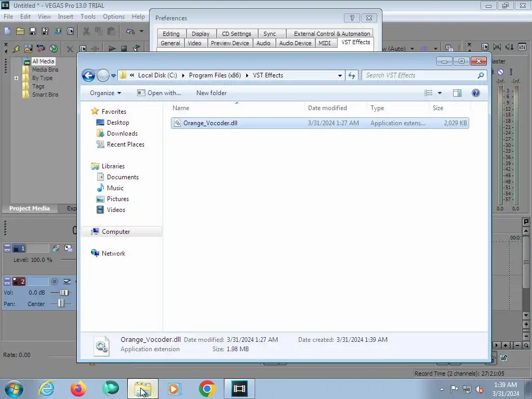Switch to Preview Device preferences tab
The width and height of the screenshot is (532, 399).
230,43
